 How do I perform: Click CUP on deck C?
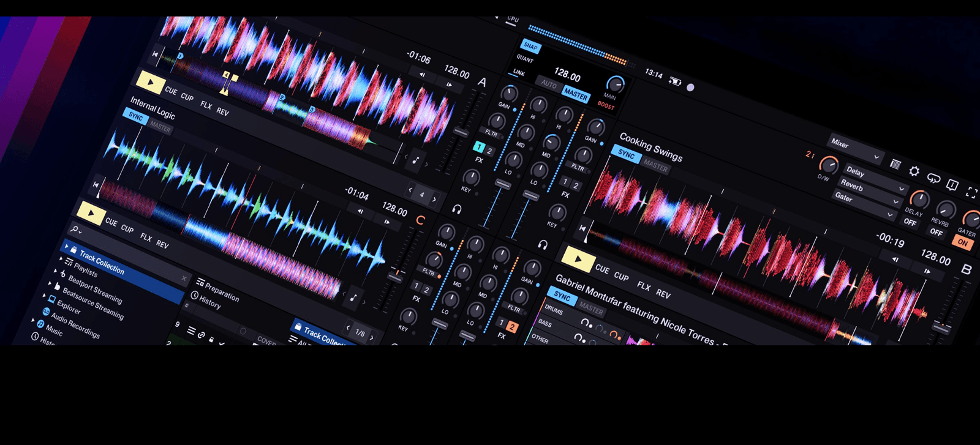pyautogui.click(x=127, y=228)
